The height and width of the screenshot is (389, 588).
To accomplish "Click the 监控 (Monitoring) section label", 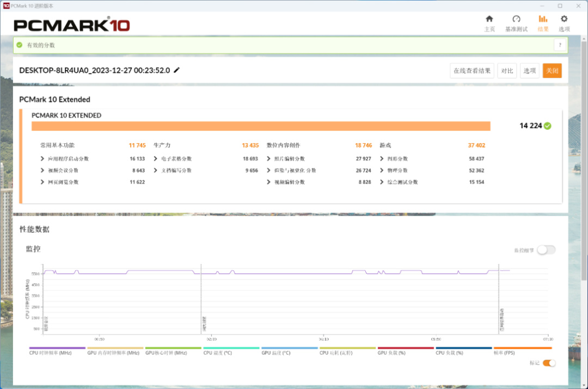I will click(33, 248).
